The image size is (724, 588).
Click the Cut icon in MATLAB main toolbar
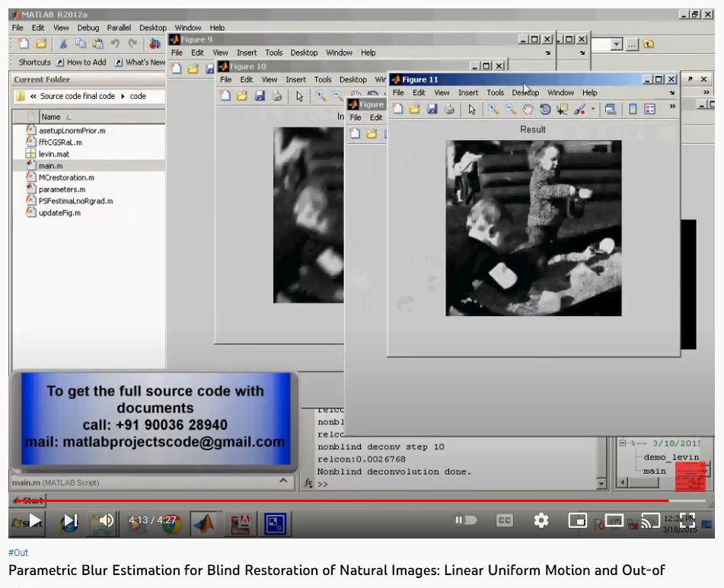coord(63,44)
